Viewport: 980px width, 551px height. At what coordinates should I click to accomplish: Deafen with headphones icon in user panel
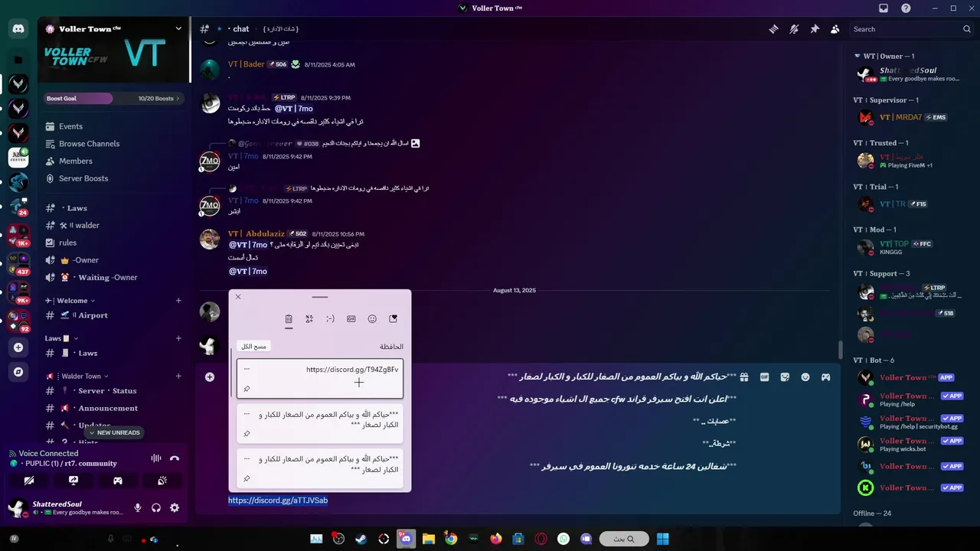coord(156,507)
